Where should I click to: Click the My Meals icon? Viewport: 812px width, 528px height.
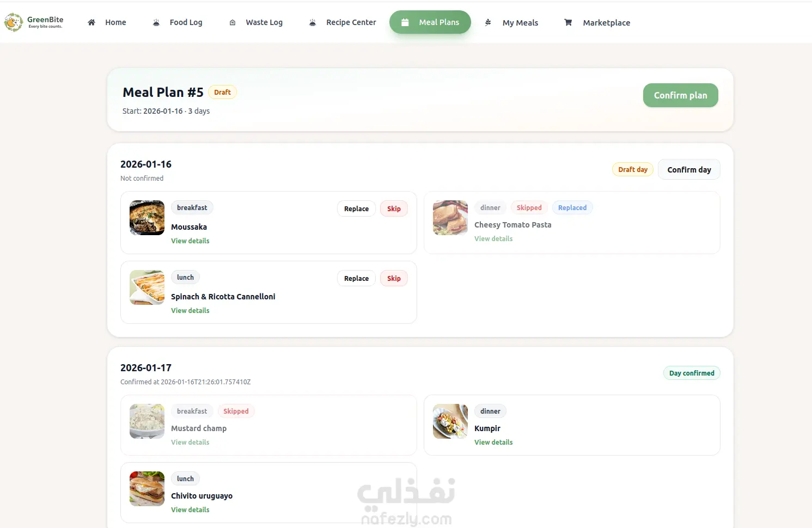point(488,22)
